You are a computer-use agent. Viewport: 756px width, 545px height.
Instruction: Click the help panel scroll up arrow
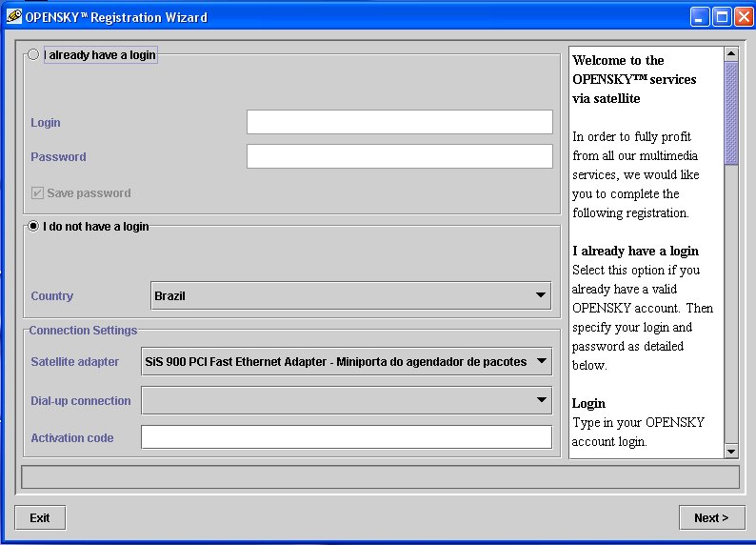pos(731,53)
